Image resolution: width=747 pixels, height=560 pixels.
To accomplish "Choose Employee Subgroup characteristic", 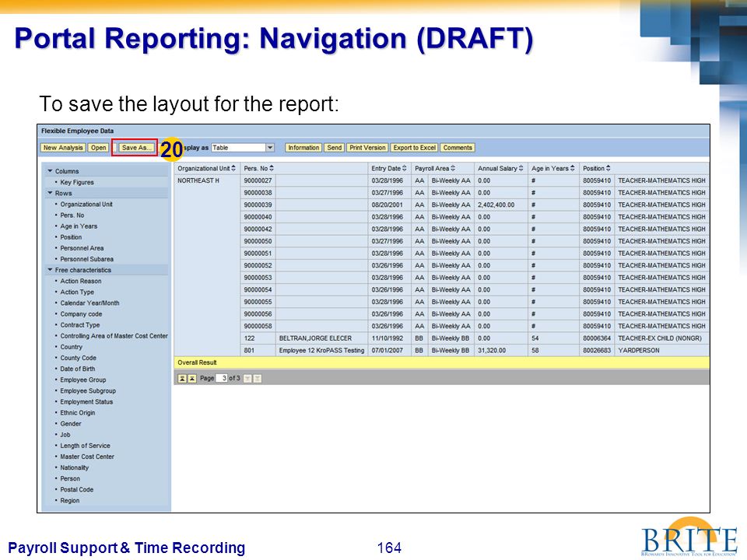I will pos(88,390).
